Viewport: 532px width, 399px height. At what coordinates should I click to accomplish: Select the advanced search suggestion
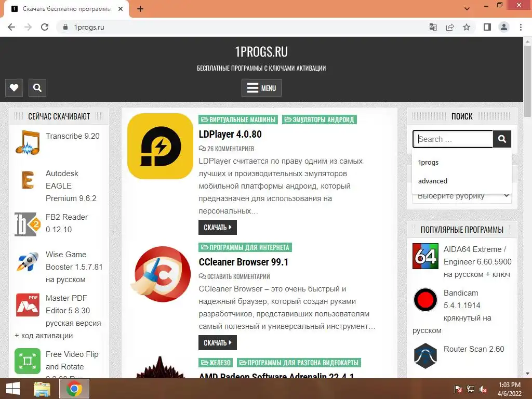(462, 181)
